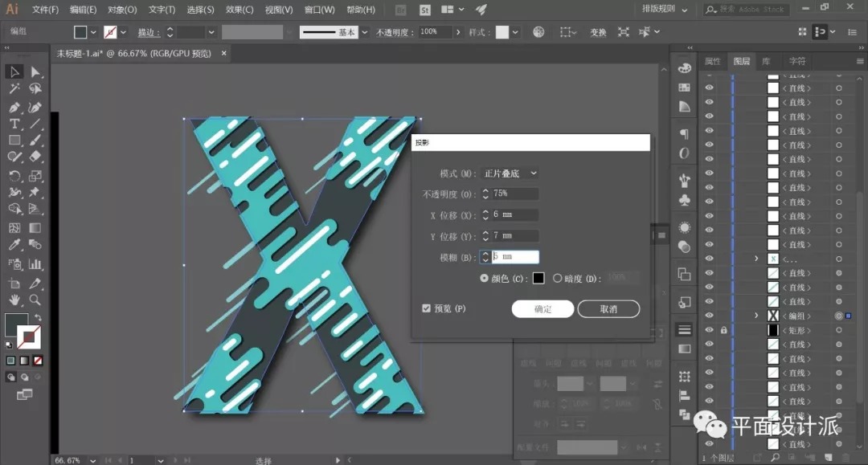Expand the 编组 layer row arrow
Viewport: 868px width, 465px height.
coord(756,316)
